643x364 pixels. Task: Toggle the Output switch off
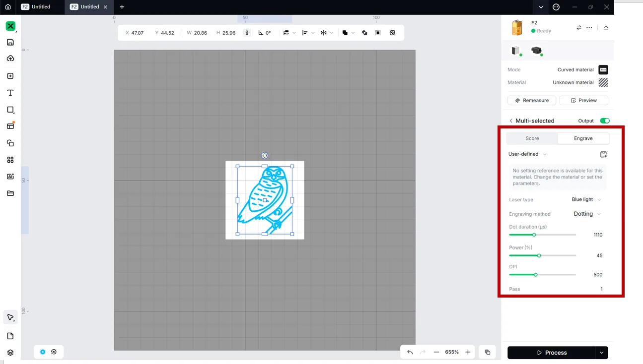click(x=605, y=121)
